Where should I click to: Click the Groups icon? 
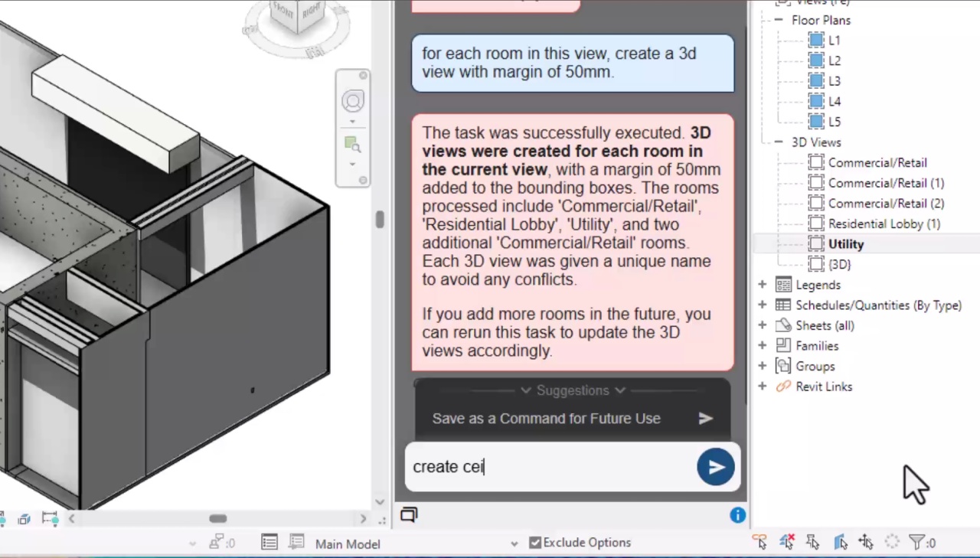coord(783,366)
